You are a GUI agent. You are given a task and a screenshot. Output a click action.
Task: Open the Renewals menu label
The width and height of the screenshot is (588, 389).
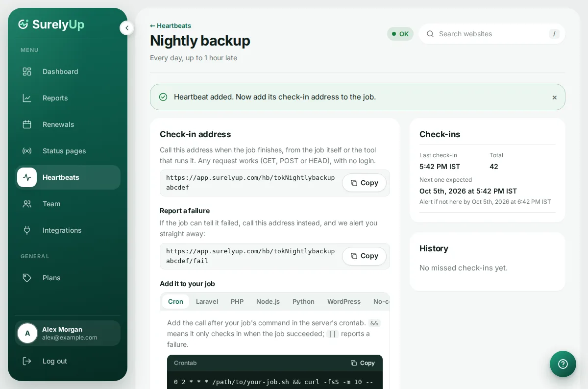58,124
